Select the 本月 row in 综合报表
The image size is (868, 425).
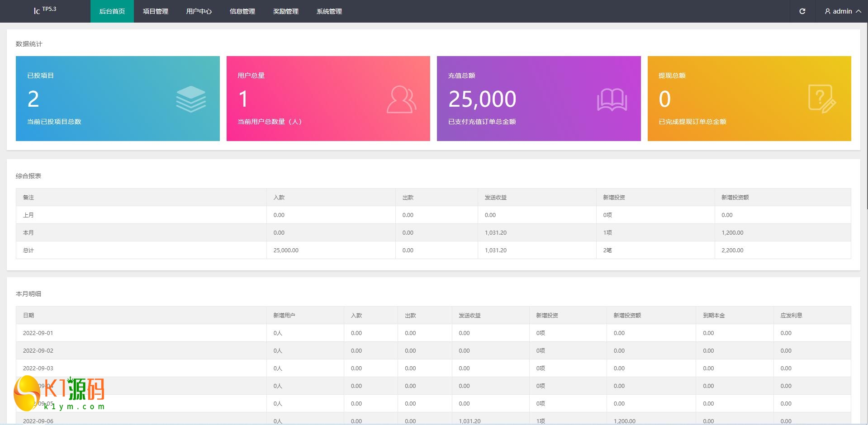pyautogui.click(x=28, y=232)
